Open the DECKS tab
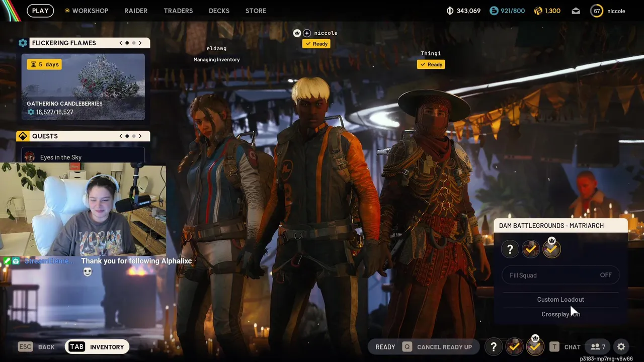The height and width of the screenshot is (362, 644). click(x=219, y=11)
